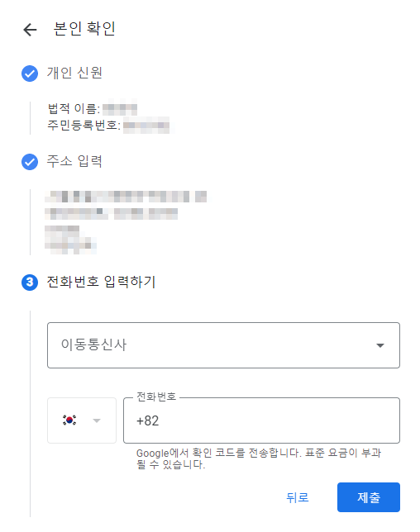Select the 전화번호 입력하기 step heading
Screen dimensions: 420x532
point(101,282)
